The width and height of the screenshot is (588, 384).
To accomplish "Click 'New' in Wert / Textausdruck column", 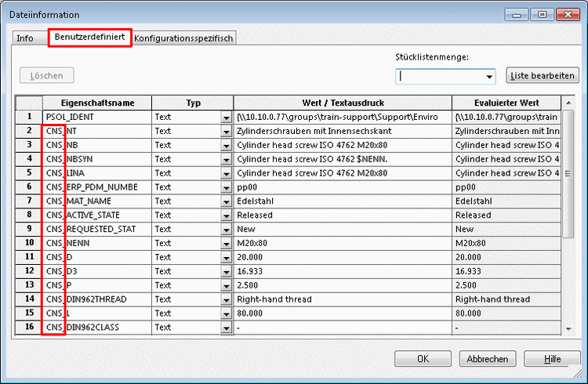I will click(246, 229).
